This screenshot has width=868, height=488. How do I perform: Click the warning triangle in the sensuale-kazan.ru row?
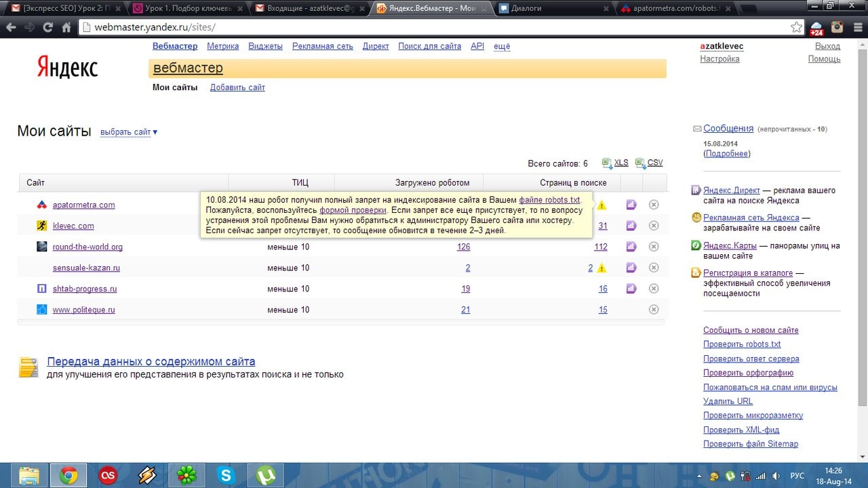click(x=601, y=268)
